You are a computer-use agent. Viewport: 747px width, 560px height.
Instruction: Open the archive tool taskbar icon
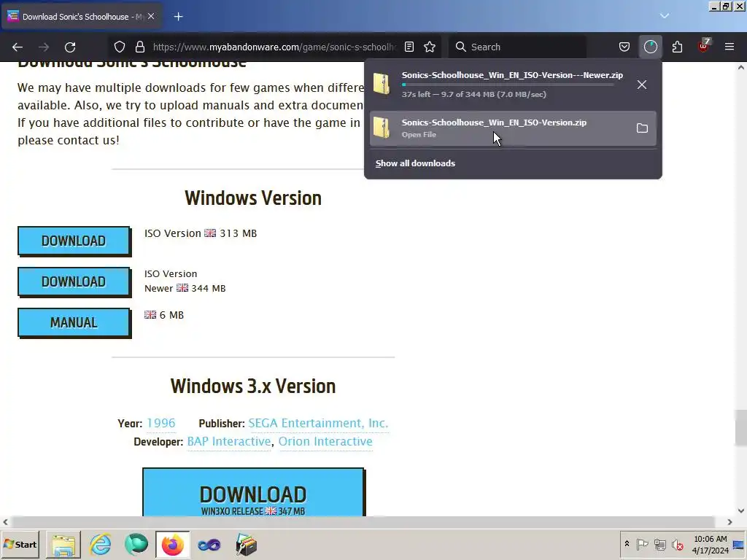pos(246,545)
